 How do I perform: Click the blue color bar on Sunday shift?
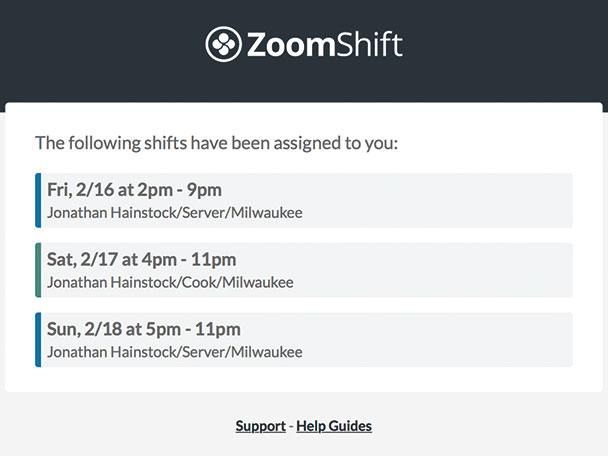(38, 340)
